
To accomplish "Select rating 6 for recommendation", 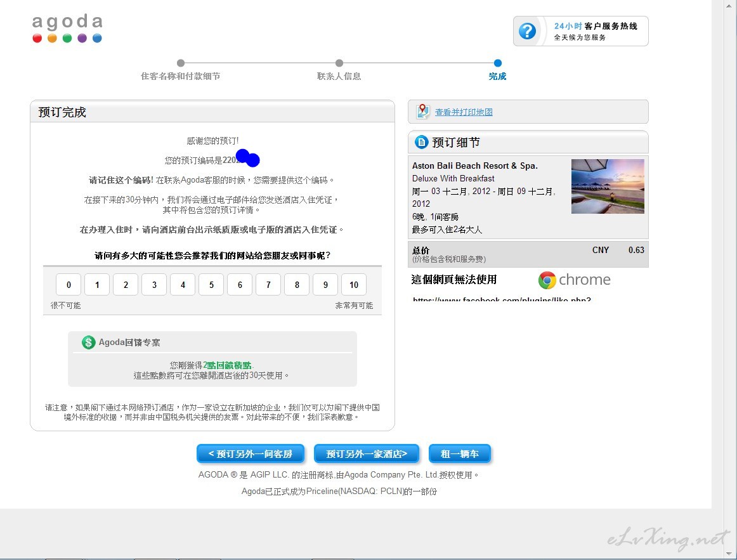I will tap(240, 285).
